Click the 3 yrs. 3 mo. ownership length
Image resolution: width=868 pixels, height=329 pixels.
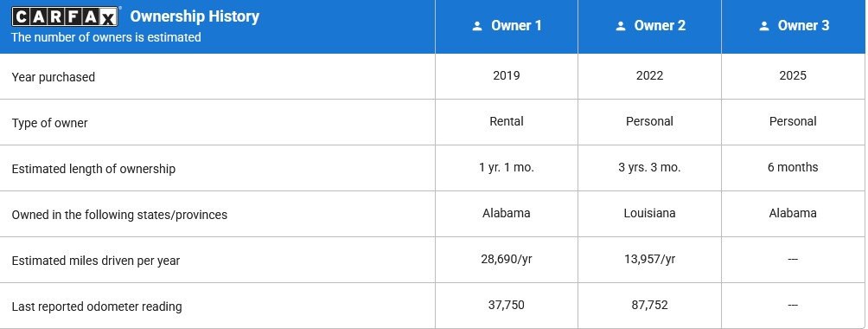pyautogui.click(x=649, y=168)
